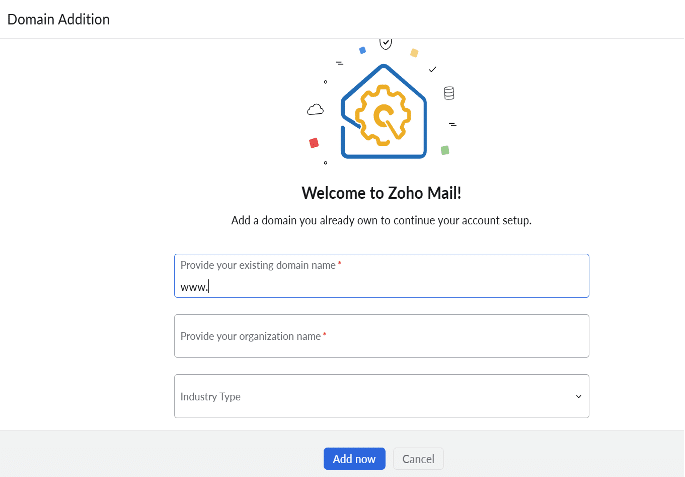Focus the organization name field
Screen dimensions: 685x477
click(381, 336)
